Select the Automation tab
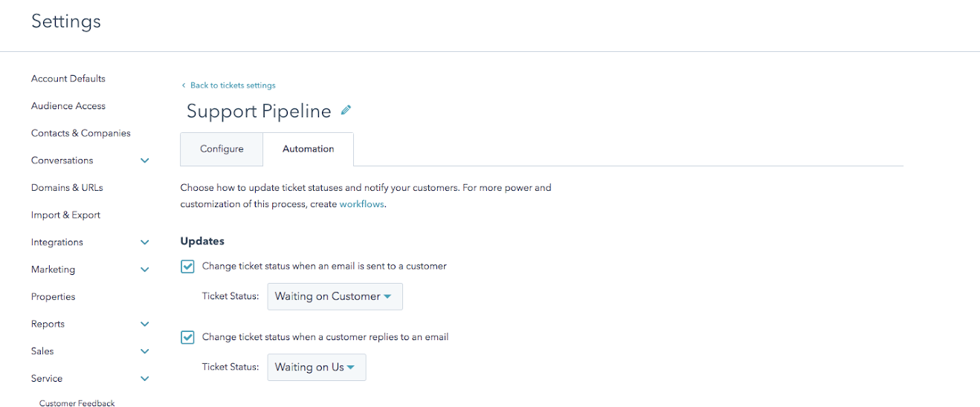This screenshot has width=980, height=407. tap(309, 149)
